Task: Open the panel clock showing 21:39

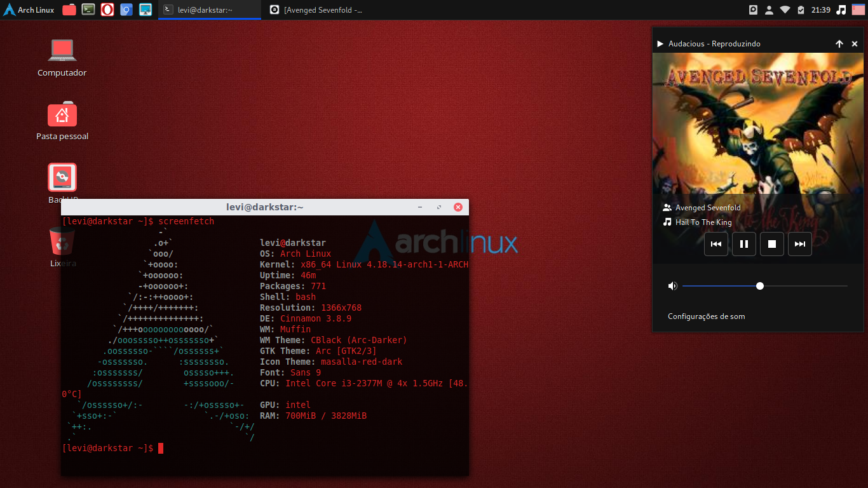Action: [820, 10]
